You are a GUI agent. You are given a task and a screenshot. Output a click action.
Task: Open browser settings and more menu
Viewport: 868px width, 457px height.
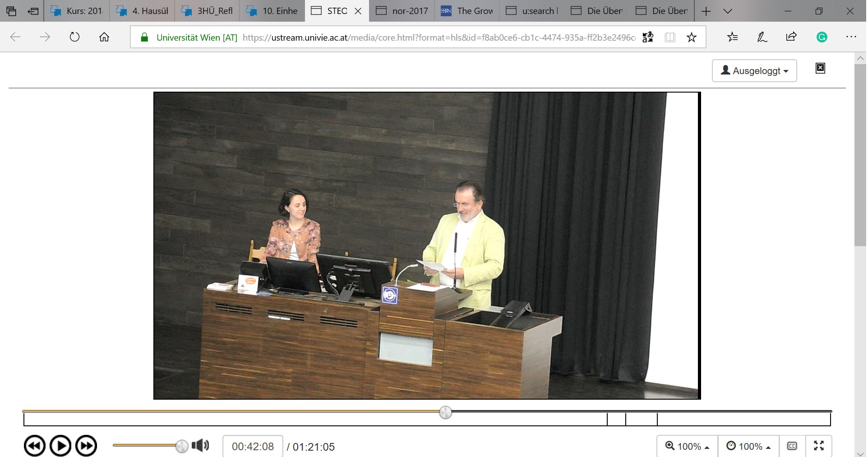coord(851,37)
